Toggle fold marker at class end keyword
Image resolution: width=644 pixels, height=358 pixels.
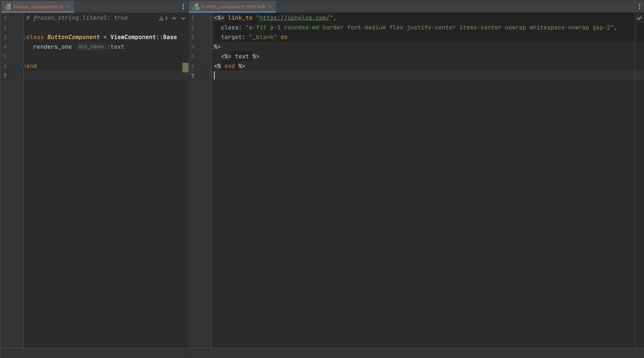click(x=23, y=66)
